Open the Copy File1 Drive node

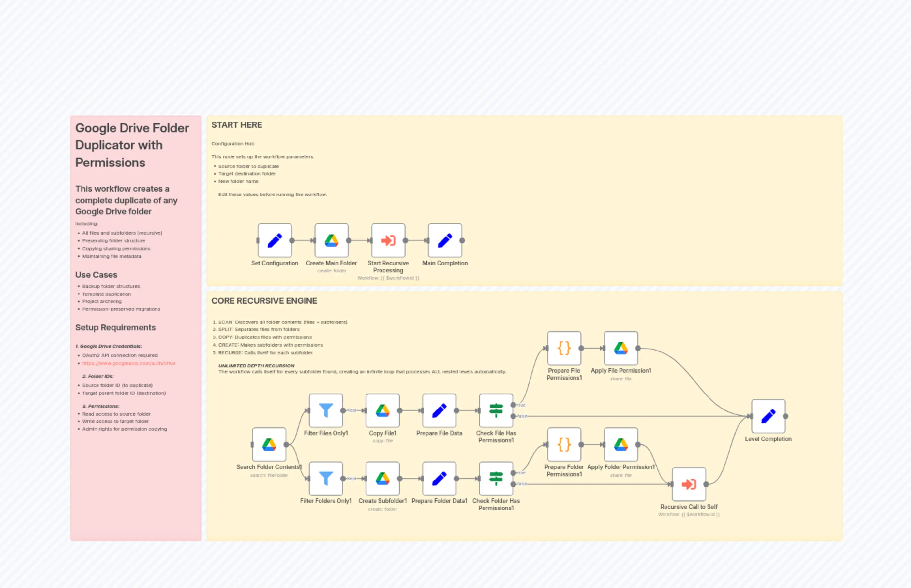382,411
